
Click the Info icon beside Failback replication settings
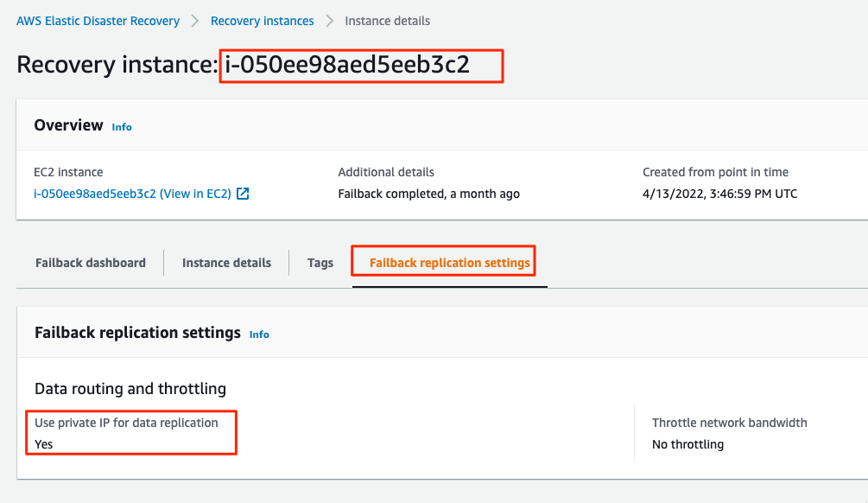[259, 334]
